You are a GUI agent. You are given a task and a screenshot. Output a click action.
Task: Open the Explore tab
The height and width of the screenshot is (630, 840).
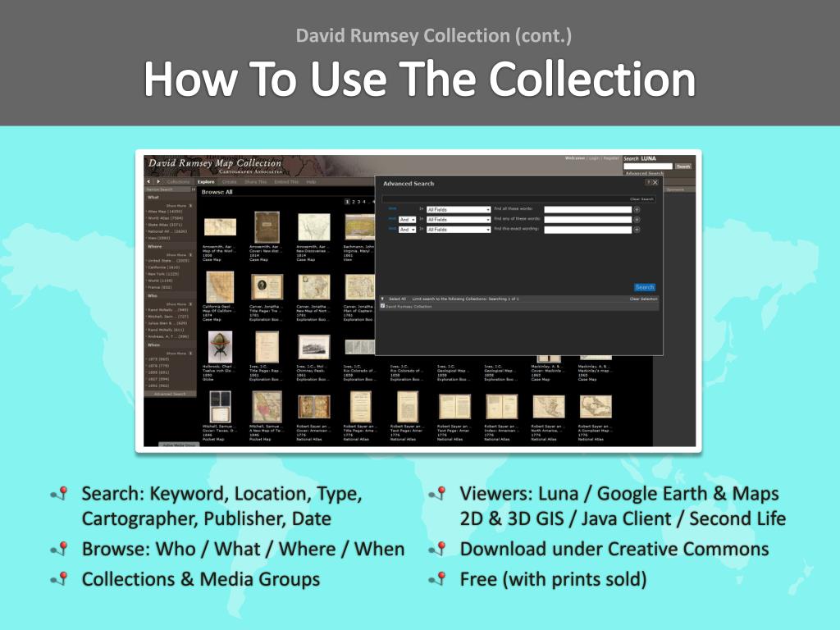point(206,181)
